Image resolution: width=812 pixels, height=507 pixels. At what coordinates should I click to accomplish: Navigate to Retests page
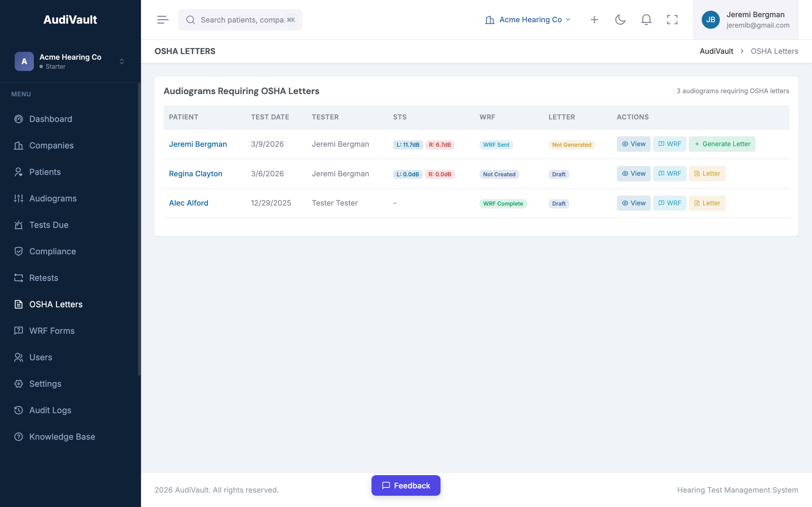44,278
